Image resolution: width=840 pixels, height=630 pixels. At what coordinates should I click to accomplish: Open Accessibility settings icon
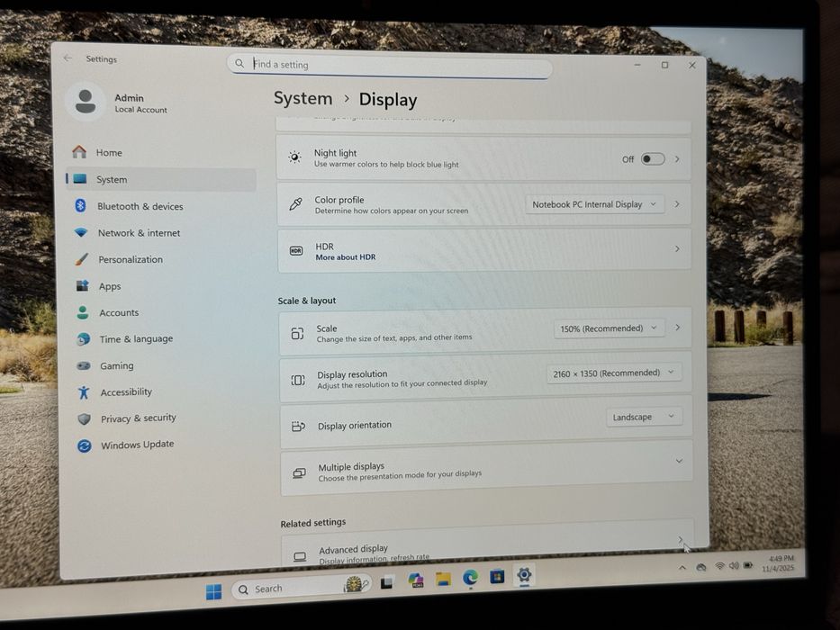[84, 392]
